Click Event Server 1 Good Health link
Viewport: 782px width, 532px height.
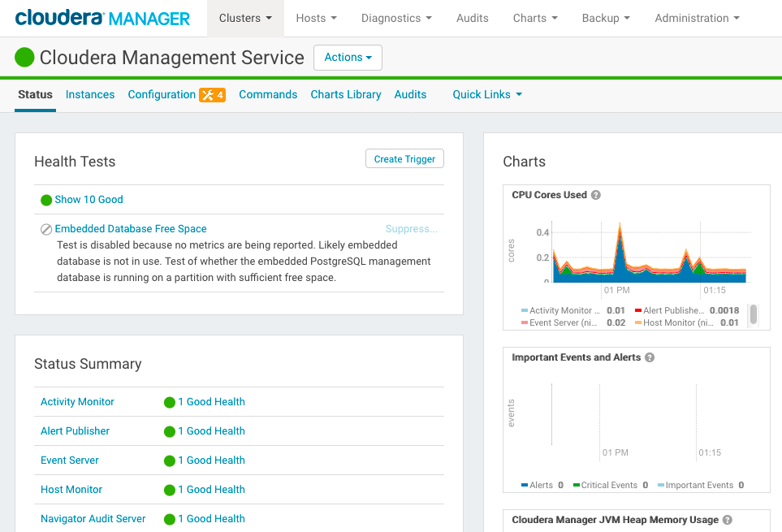tap(211, 461)
